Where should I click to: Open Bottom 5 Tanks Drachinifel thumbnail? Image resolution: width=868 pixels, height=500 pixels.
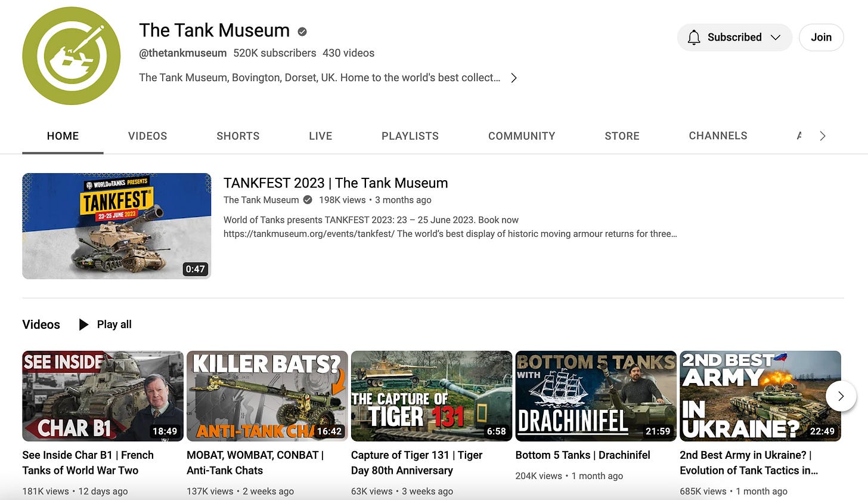pyautogui.click(x=596, y=396)
